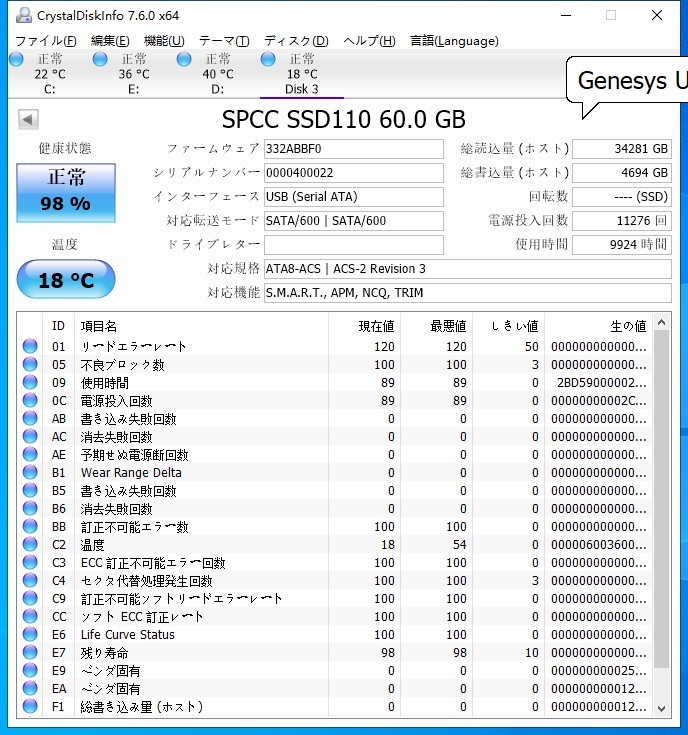Viewport: 688px width, 735px height.
Task: Click the SPCC SSD110 60.0 GB title
Action: pos(344,119)
